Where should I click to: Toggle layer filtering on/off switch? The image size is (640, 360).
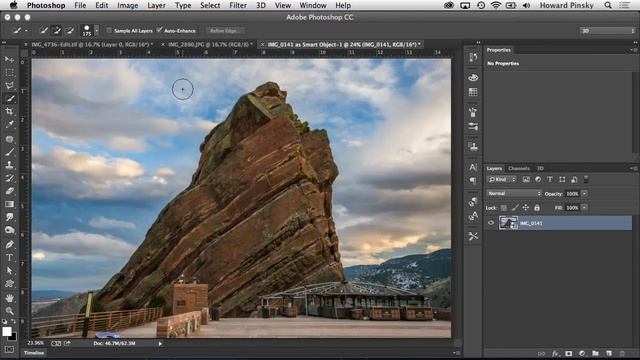pyautogui.click(x=586, y=179)
